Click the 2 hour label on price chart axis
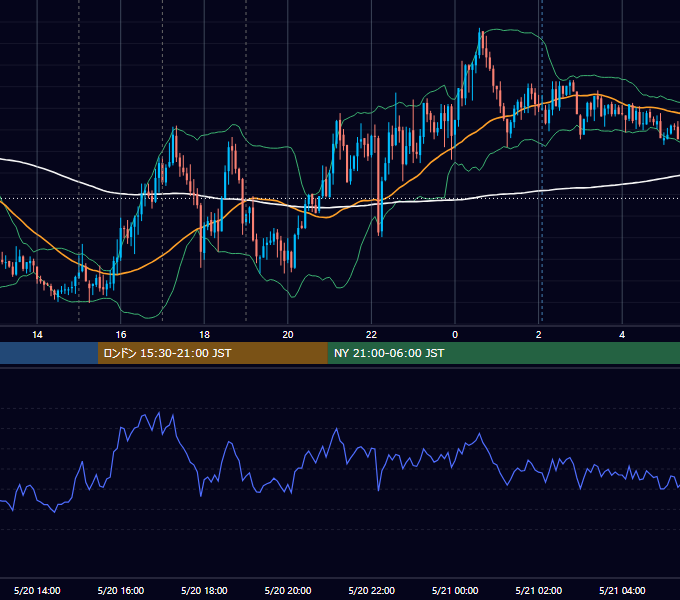 coord(539,335)
